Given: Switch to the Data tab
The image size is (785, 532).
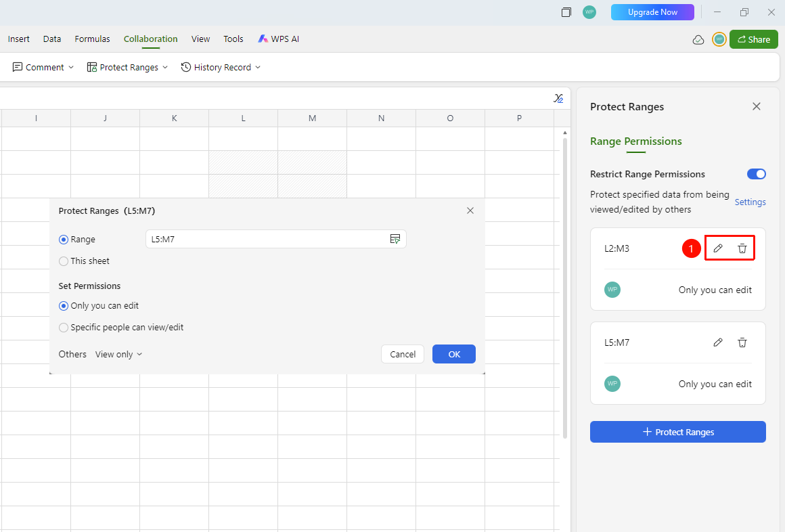Looking at the screenshot, I should (52, 39).
